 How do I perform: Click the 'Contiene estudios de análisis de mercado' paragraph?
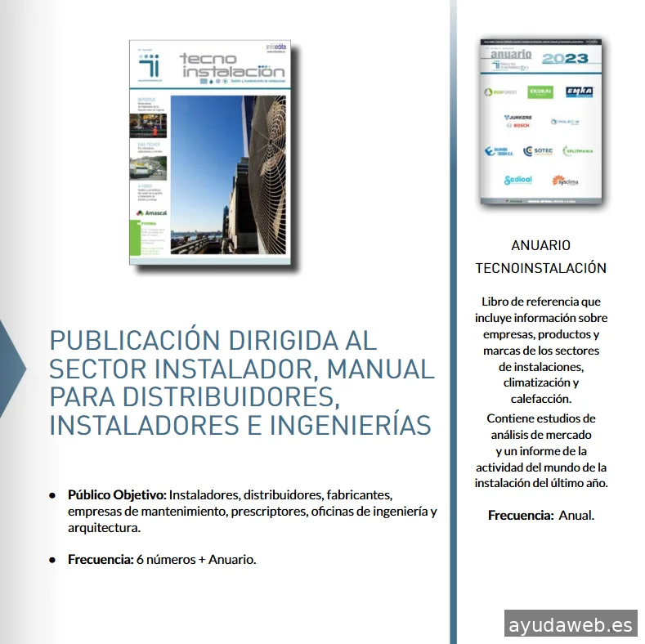click(x=541, y=450)
